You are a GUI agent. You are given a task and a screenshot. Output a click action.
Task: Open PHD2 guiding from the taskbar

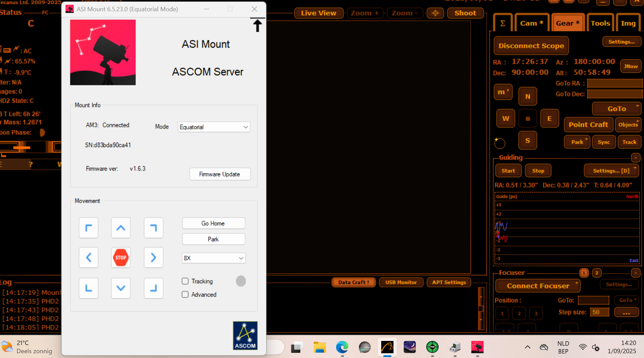(x=432, y=347)
